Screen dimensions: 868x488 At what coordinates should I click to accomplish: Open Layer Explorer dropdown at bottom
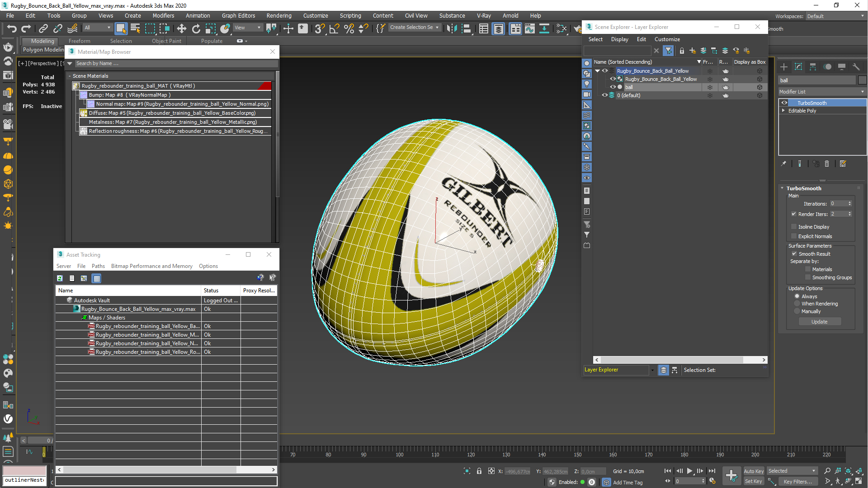coord(652,370)
